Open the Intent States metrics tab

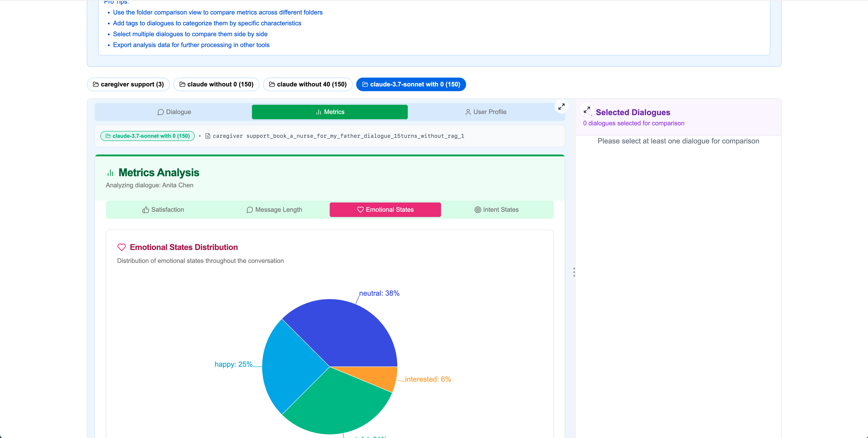[x=496, y=210]
